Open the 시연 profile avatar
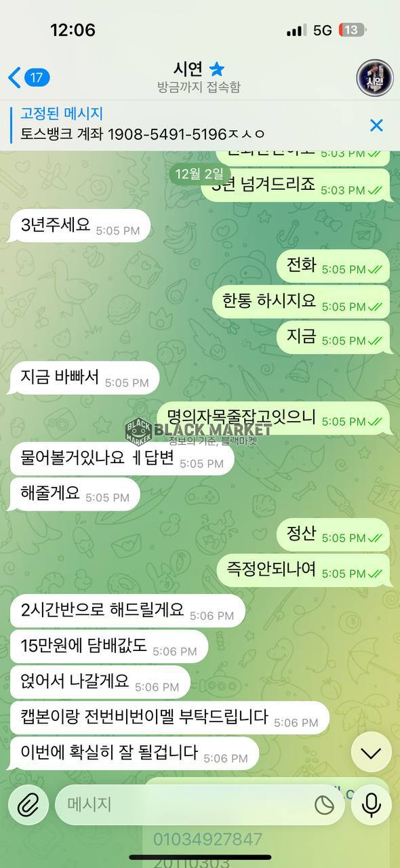Viewport: 400px width, 868px height. [x=375, y=77]
